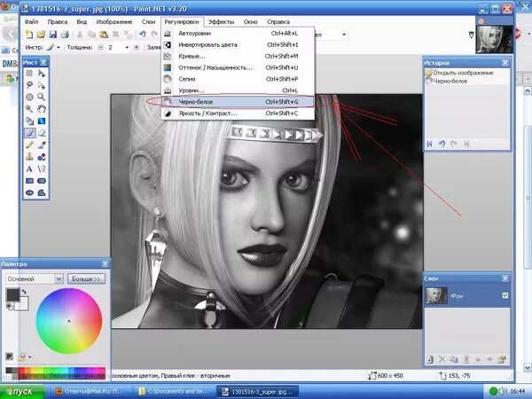Choose Сепия from the adjustments menu

tap(238, 79)
